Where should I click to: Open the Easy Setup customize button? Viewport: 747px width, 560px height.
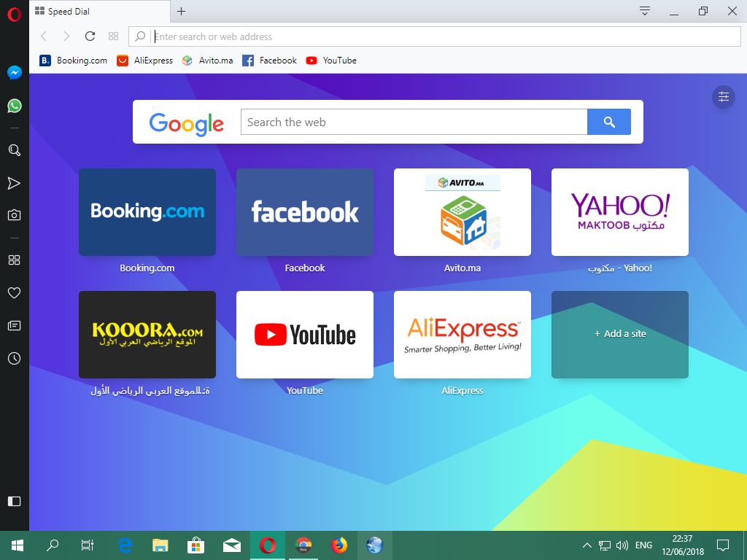point(723,97)
